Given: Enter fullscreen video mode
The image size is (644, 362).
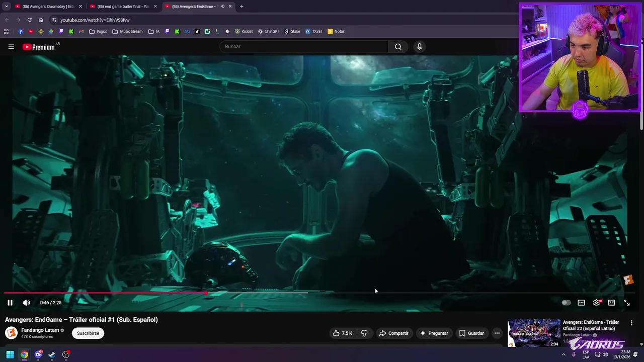Looking at the screenshot, I should [x=626, y=303].
